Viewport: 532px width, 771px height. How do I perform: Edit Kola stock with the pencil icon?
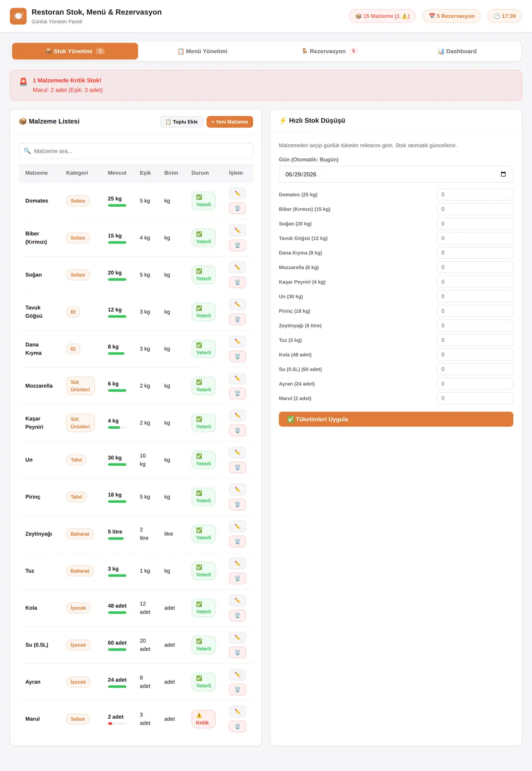tap(237, 601)
